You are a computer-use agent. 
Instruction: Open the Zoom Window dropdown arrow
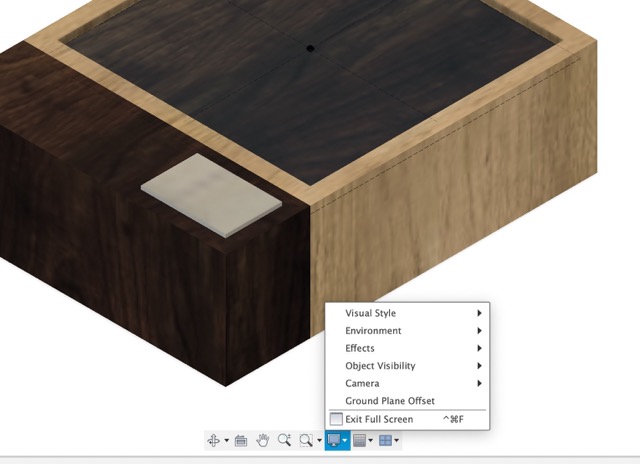click(x=319, y=440)
